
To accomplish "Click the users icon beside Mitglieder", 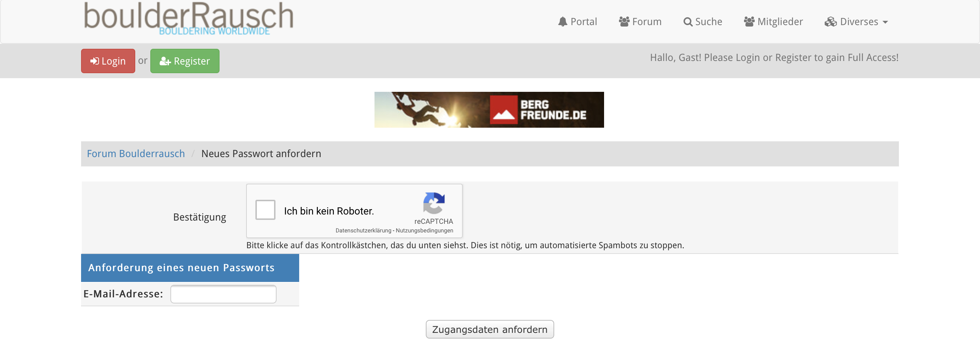I will (x=749, y=22).
